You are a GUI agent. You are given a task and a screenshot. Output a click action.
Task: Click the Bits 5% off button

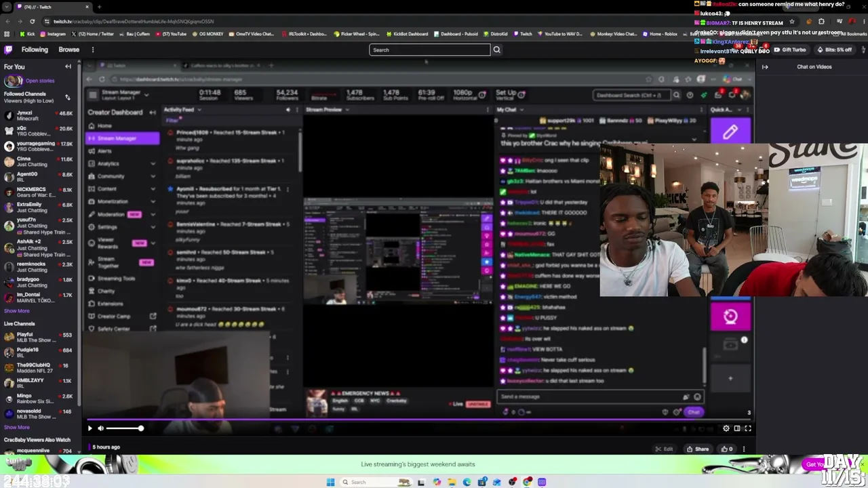tap(834, 49)
